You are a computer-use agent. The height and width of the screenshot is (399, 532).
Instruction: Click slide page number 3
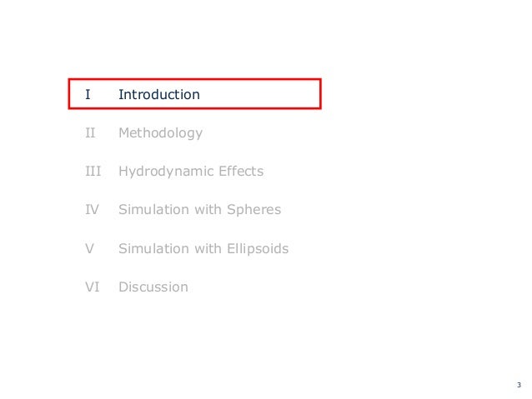click(518, 385)
